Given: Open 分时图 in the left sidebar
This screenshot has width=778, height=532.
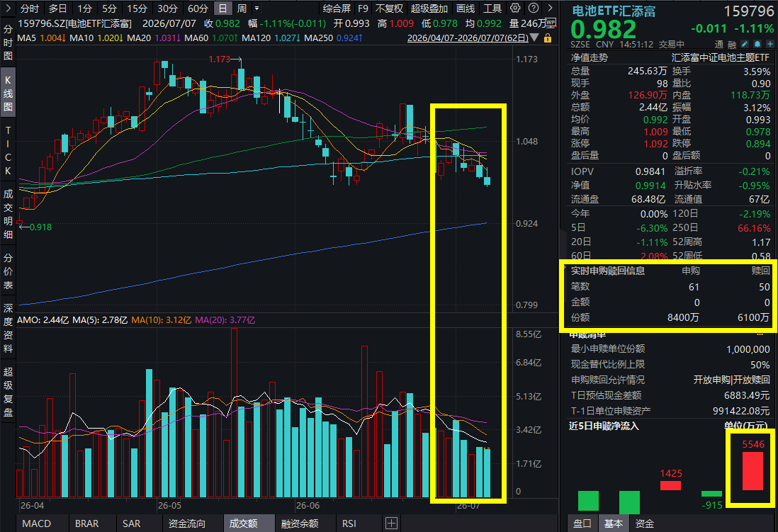Looking at the screenshot, I should 8,43.
